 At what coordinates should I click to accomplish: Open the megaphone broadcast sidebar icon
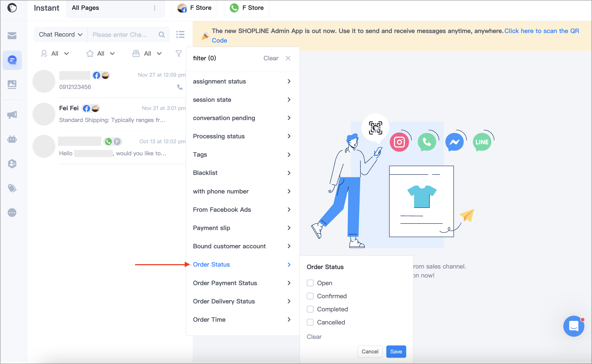[12, 115]
